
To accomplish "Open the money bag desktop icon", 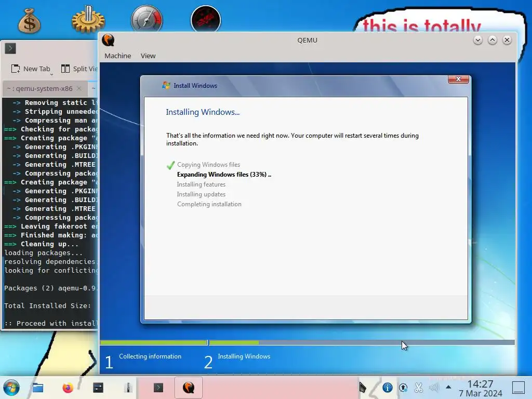I will pos(29,21).
